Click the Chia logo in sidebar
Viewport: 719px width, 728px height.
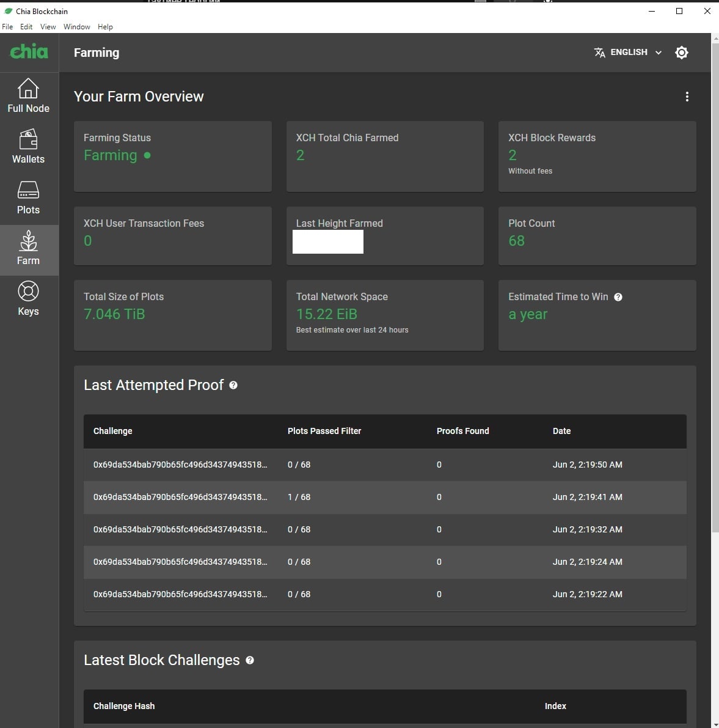click(29, 51)
